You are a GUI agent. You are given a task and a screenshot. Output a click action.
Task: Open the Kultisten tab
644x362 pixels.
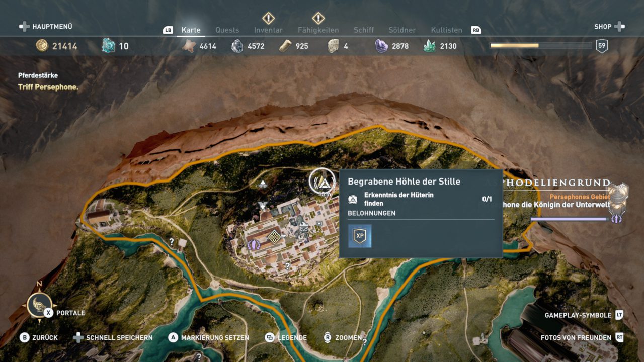point(447,30)
